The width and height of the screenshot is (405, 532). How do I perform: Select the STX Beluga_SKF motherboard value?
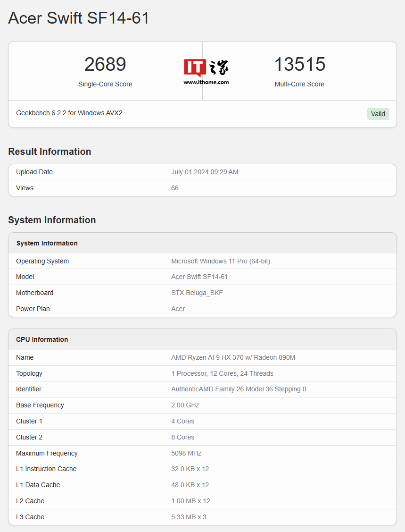click(197, 293)
